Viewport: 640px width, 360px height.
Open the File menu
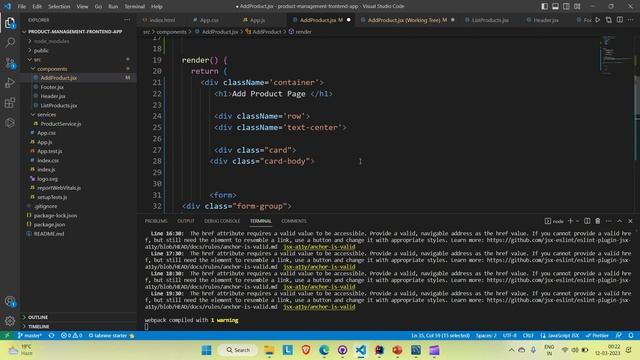pos(22,6)
